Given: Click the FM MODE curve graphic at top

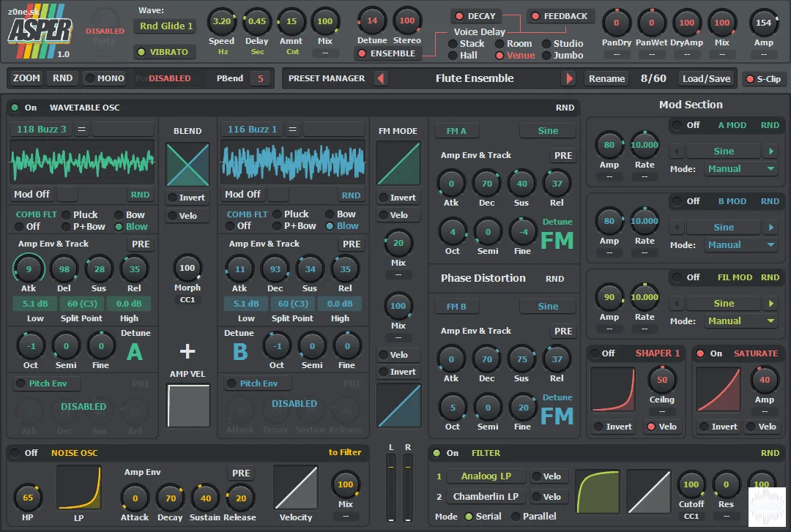Looking at the screenshot, I should click(x=398, y=163).
